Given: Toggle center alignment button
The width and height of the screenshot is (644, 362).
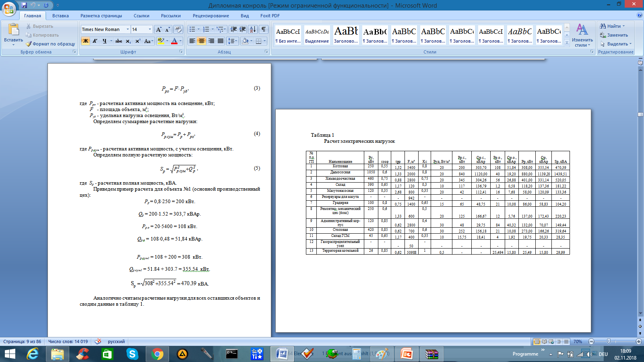Looking at the screenshot, I should (202, 41).
